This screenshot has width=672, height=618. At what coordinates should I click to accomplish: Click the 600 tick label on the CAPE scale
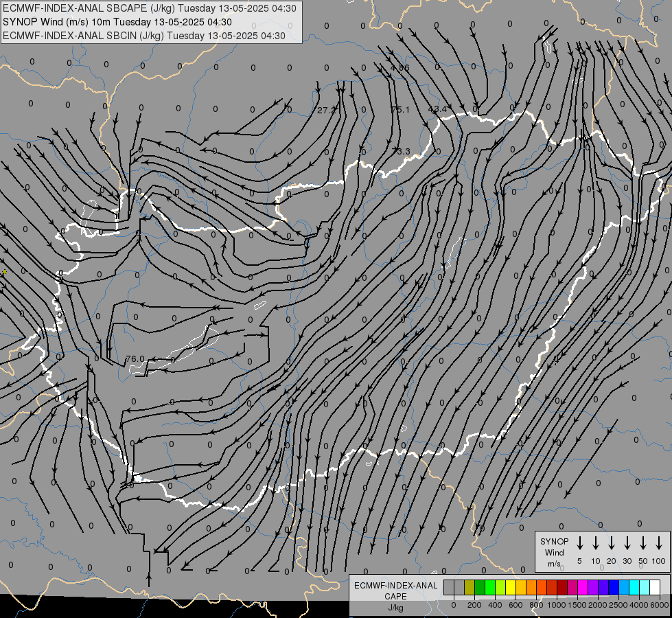click(x=515, y=605)
